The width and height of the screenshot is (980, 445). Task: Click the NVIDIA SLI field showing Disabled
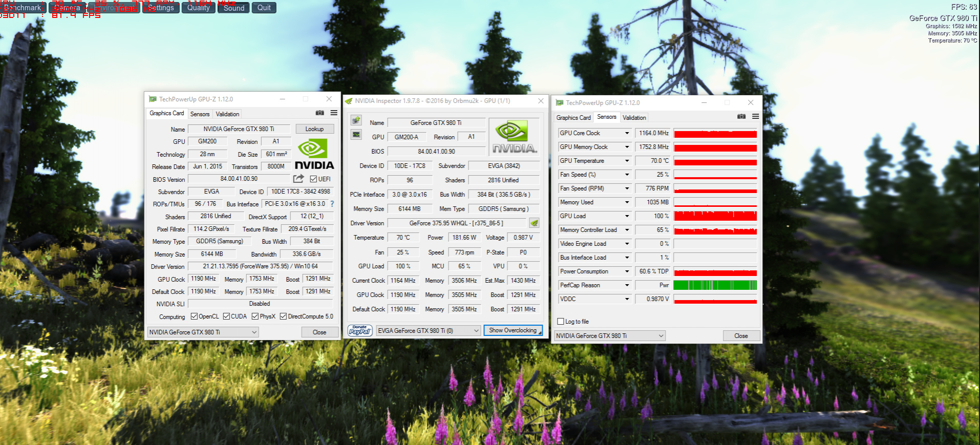coord(260,304)
